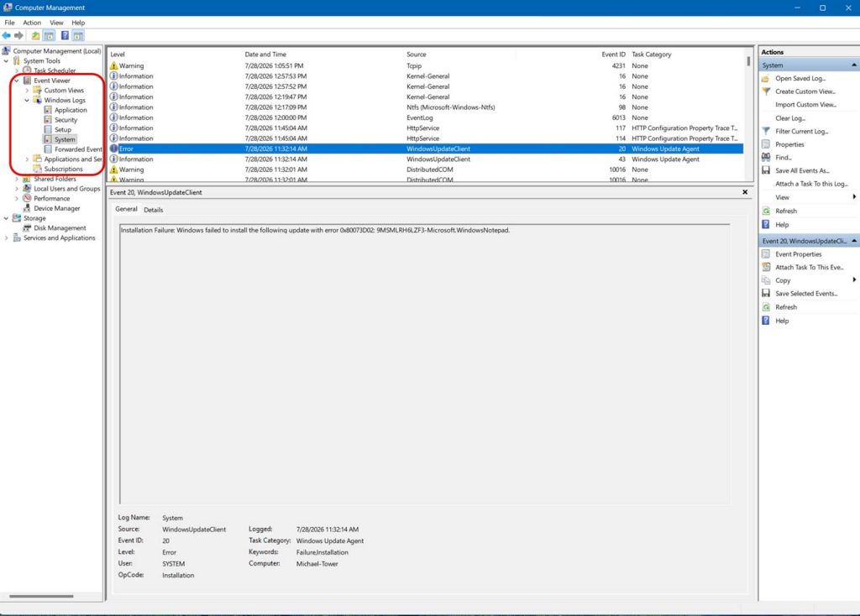The image size is (860, 616).
Task: Collapse the Storage tree node
Action: (x=6, y=218)
